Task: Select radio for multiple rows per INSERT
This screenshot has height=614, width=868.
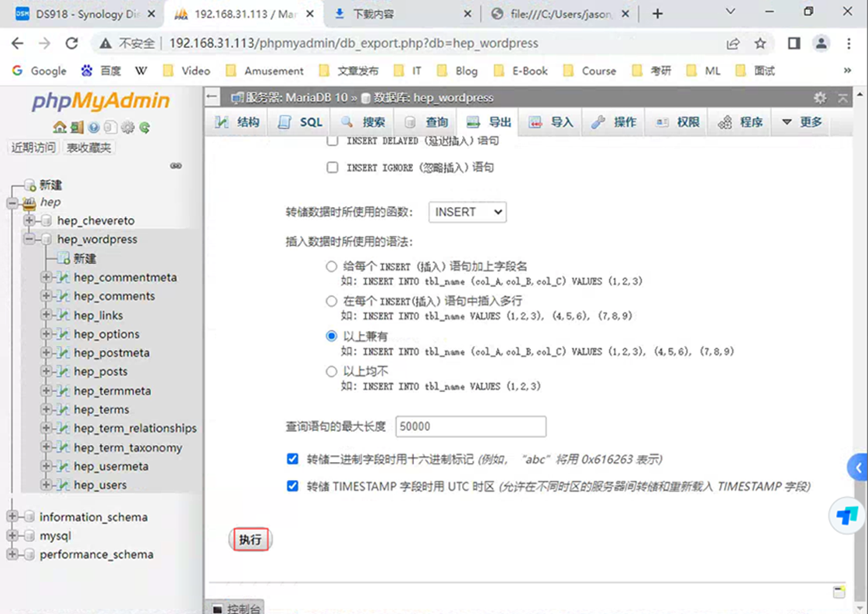Action: click(x=331, y=302)
